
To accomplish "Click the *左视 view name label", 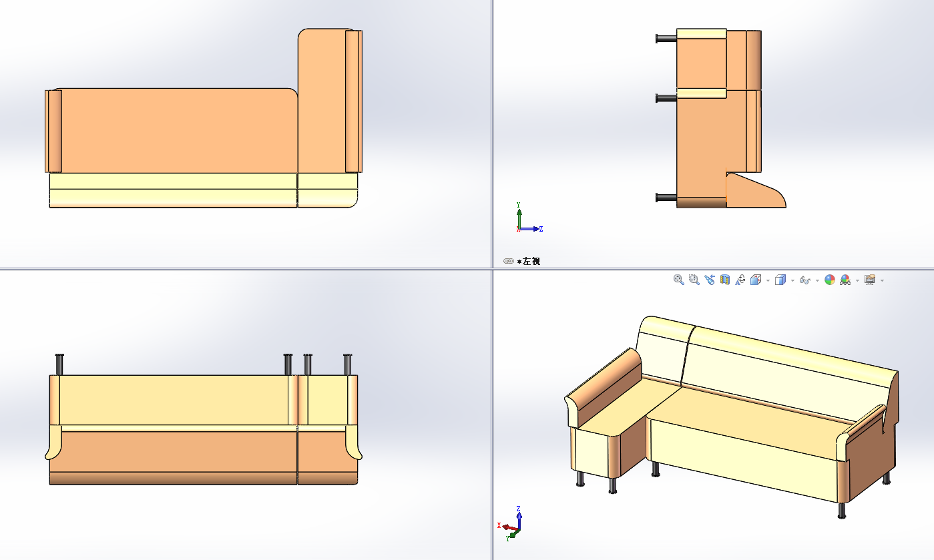I will (529, 261).
